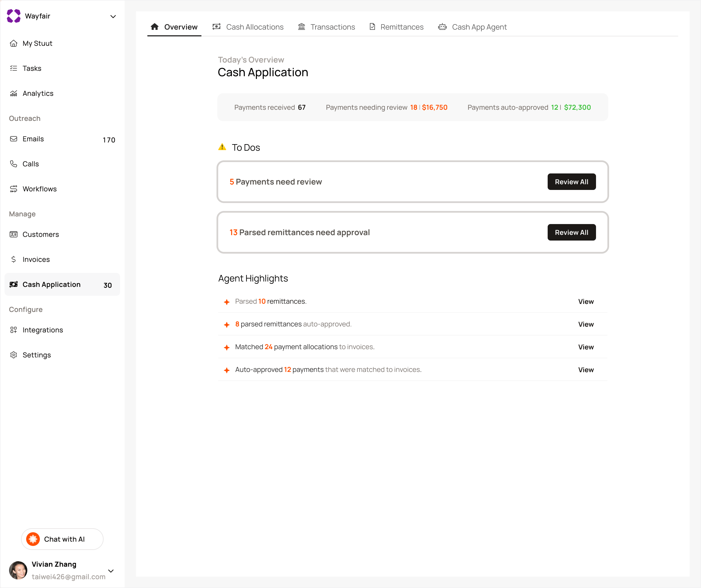Open My Stuut home icon
This screenshot has height=588, width=701.
point(14,44)
